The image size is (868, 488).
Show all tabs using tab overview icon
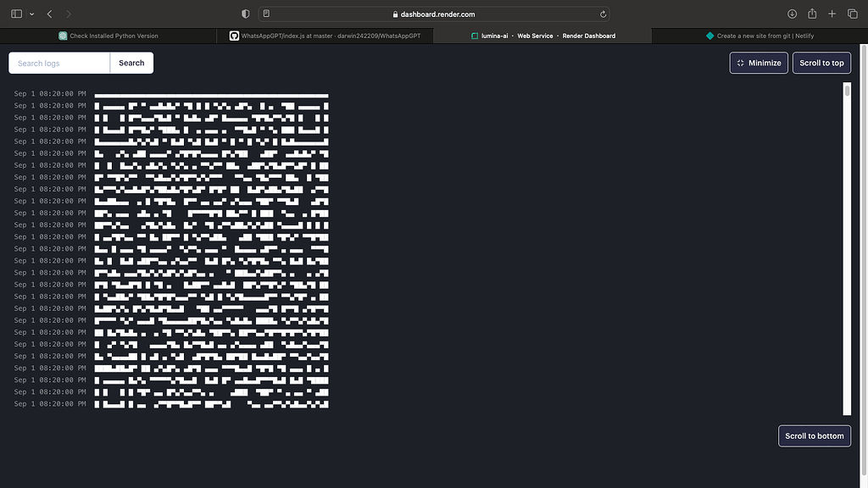(x=851, y=14)
